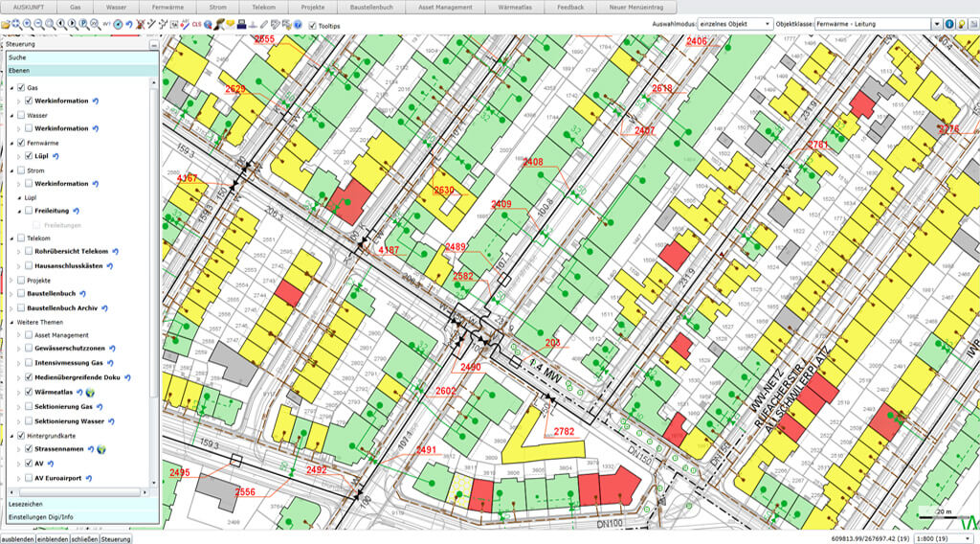Click the red CLS toolbar icon
Viewport: 980px width, 544px height.
tap(197, 25)
